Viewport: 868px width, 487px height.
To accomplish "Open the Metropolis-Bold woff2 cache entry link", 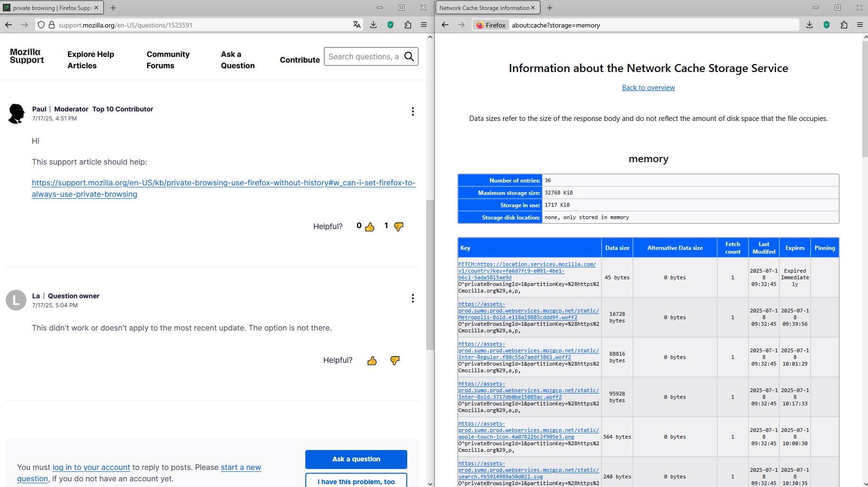I will 529,311.
